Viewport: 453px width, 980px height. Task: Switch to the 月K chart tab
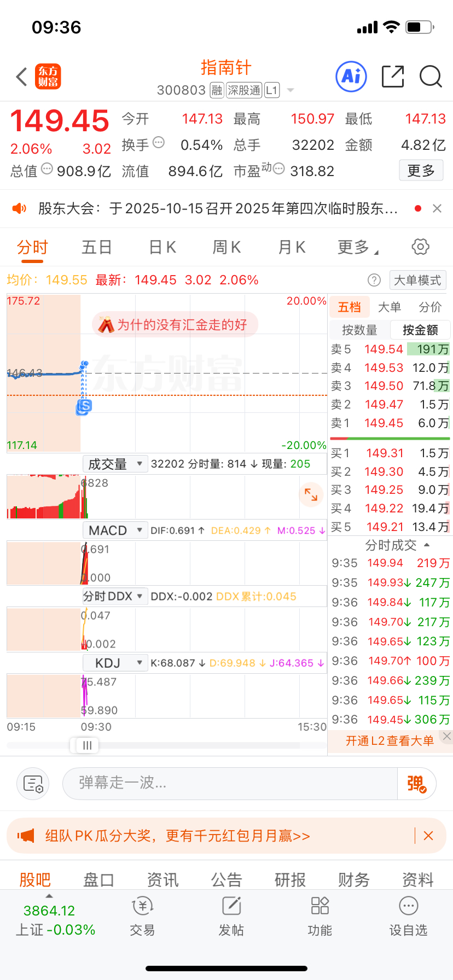[x=292, y=247]
